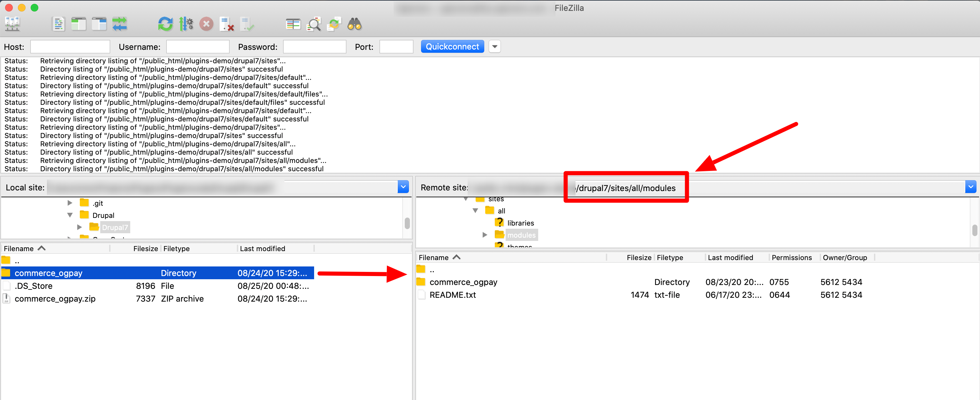Screen dimensions: 980x400
Task: Click the binoculars search remote files icon
Action: point(354,24)
